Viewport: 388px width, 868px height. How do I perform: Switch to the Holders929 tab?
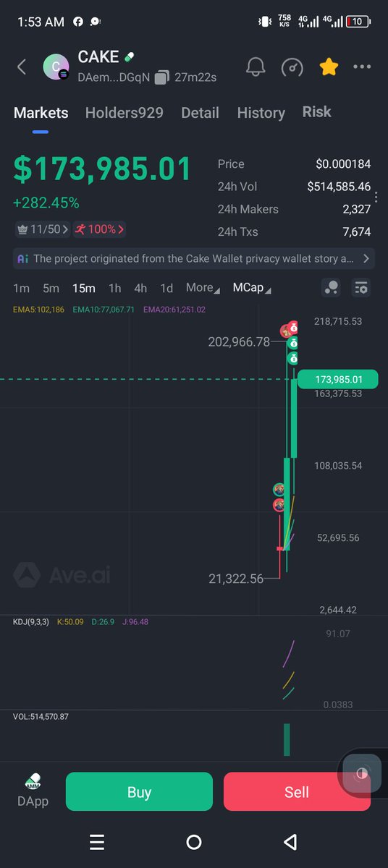click(124, 113)
